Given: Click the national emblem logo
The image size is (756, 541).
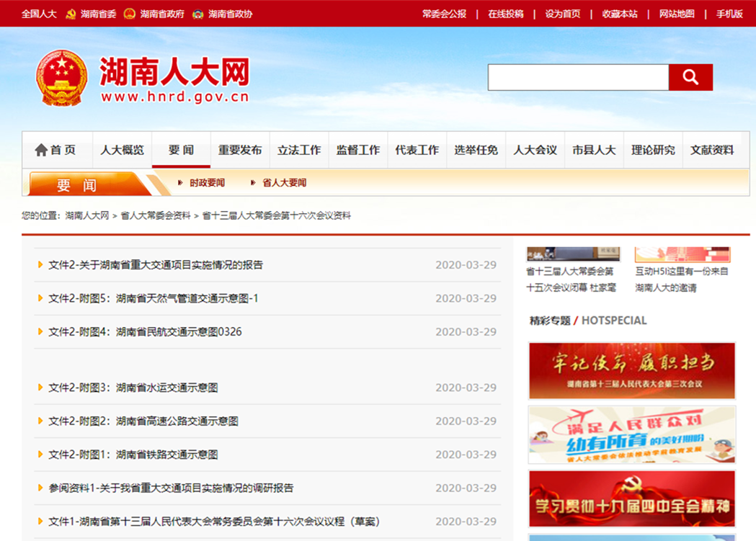Looking at the screenshot, I should coord(61,78).
